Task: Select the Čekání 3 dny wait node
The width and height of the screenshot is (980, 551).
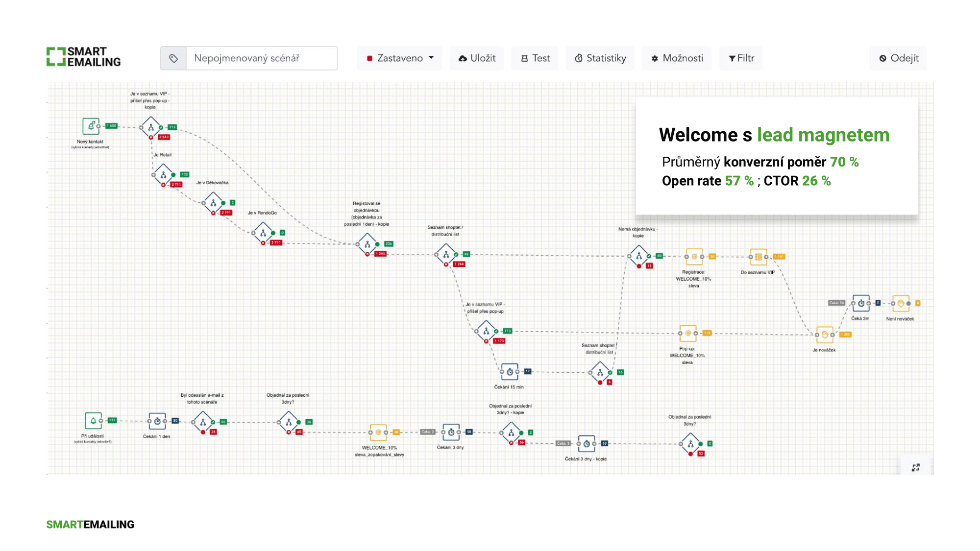Action: (451, 432)
